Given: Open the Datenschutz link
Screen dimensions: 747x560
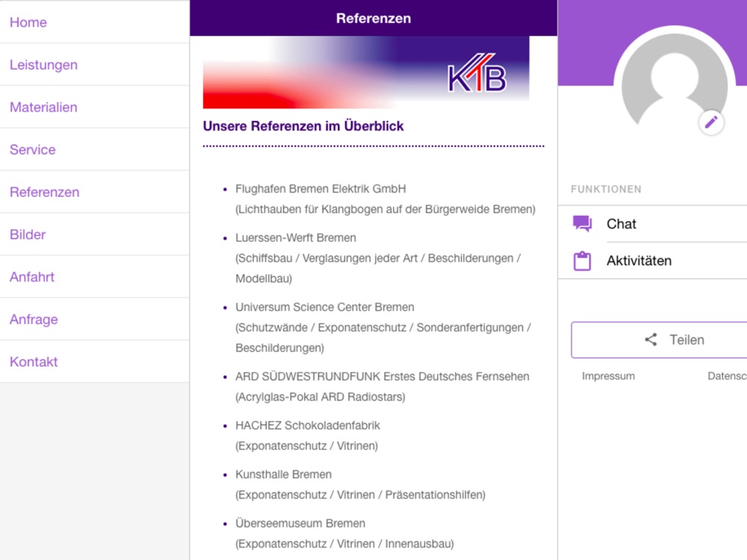Looking at the screenshot, I should [x=727, y=376].
